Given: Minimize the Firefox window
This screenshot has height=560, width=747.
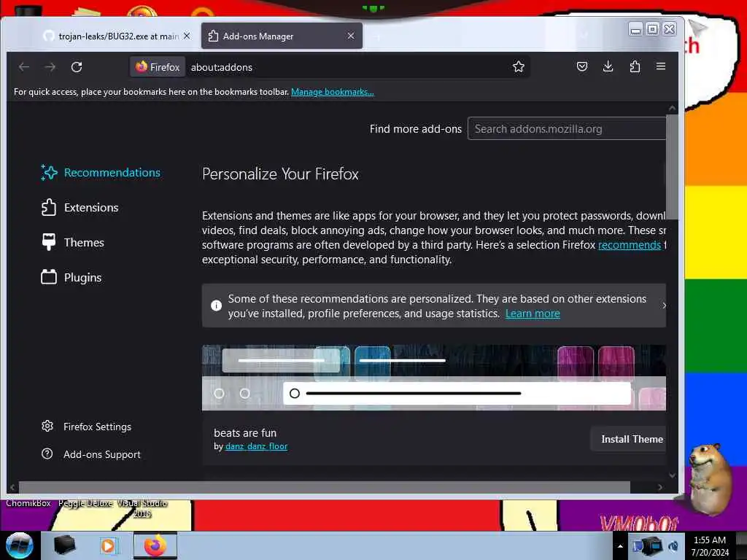Looking at the screenshot, I should coord(635,29).
